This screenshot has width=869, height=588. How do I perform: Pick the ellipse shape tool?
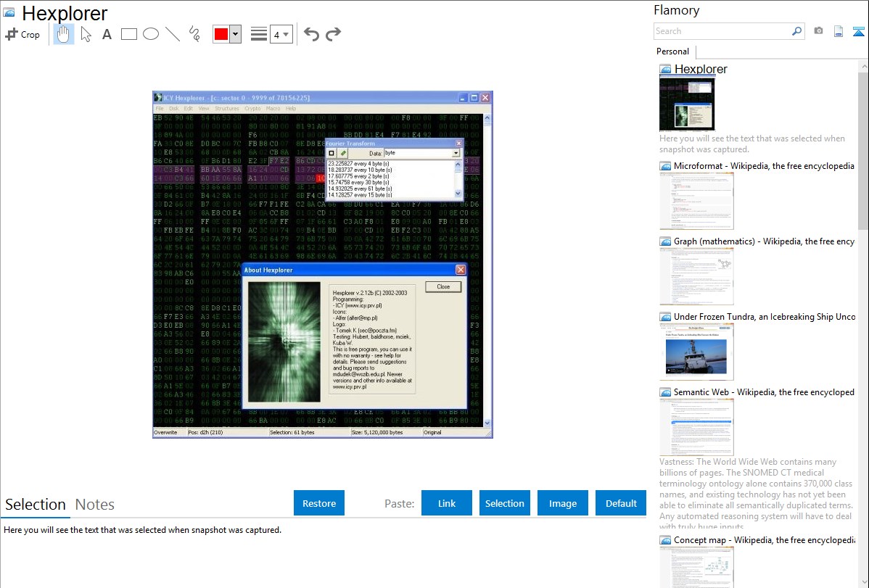tap(151, 34)
